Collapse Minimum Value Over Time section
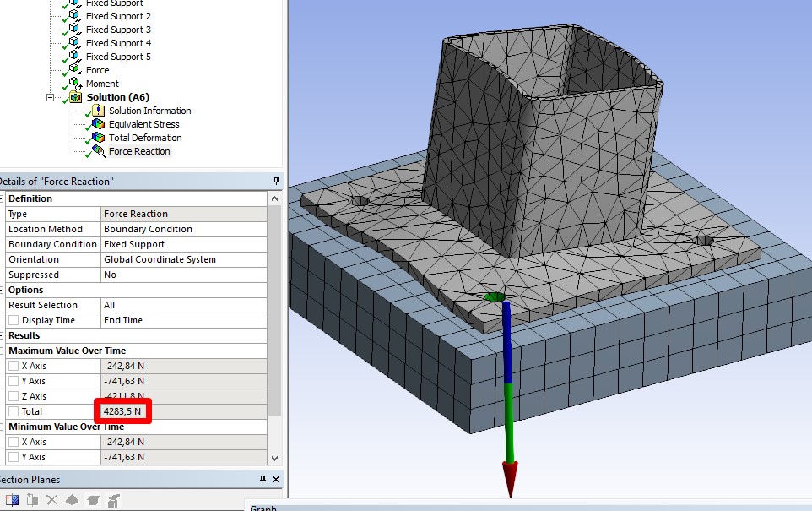Viewport: 812px width, 511px height. point(2,427)
